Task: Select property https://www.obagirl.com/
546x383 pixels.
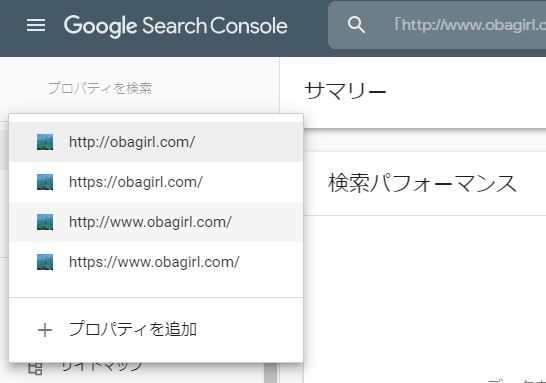Action: (156, 262)
